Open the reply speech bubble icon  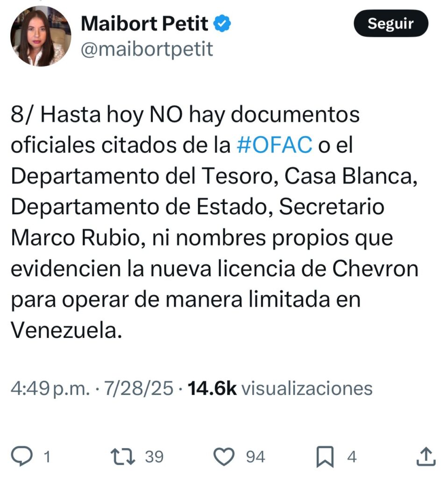point(21,456)
